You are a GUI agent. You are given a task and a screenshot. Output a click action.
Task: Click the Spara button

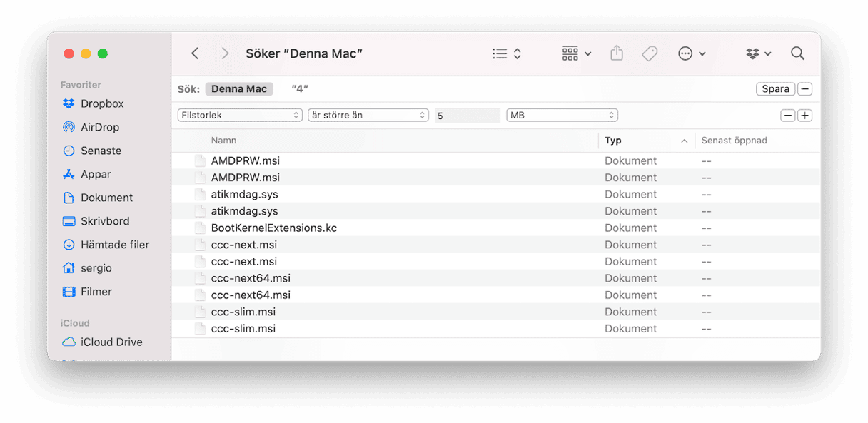tap(775, 89)
